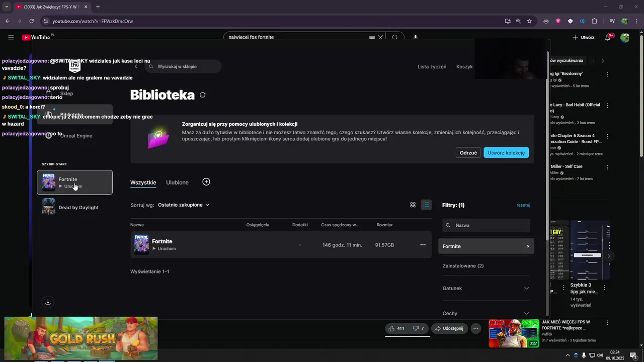Select Dead by Daylight in quick start
This screenshot has height=362, width=644.
(74, 207)
